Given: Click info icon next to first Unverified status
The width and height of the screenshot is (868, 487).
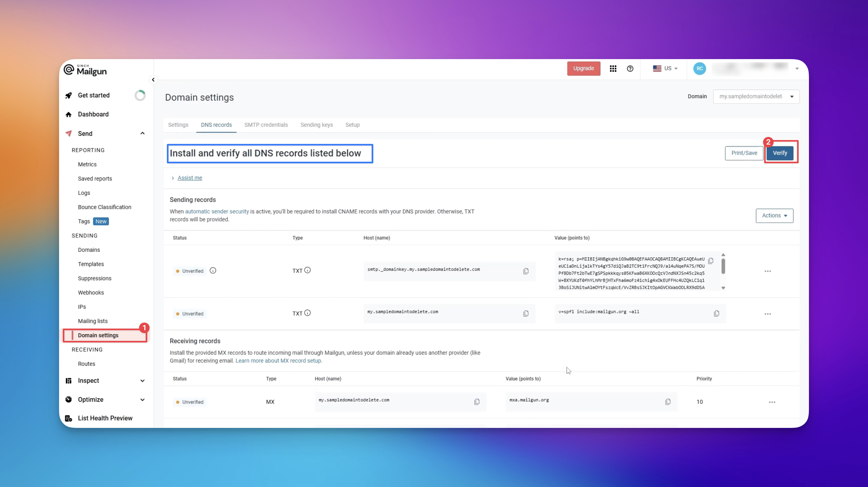Looking at the screenshot, I should tap(213, 270).
